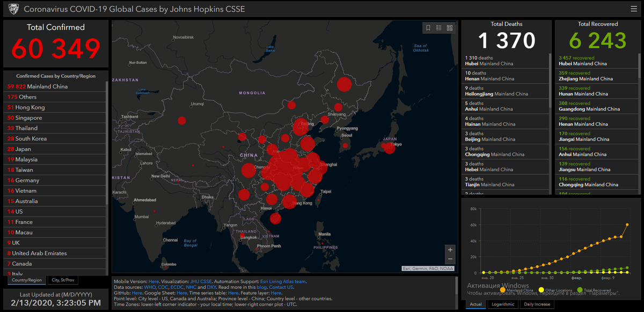This screenshot has width=644, height=312.
Task: Click the zoom out icon on the map
Action: pos(450,259)
